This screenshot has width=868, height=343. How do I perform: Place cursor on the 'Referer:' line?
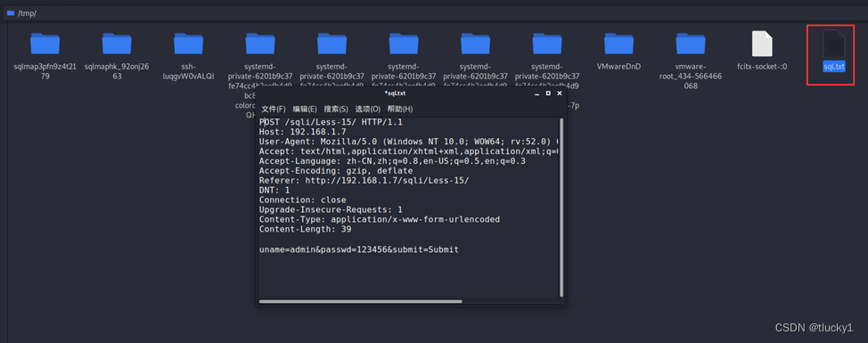tap(364, 180)
